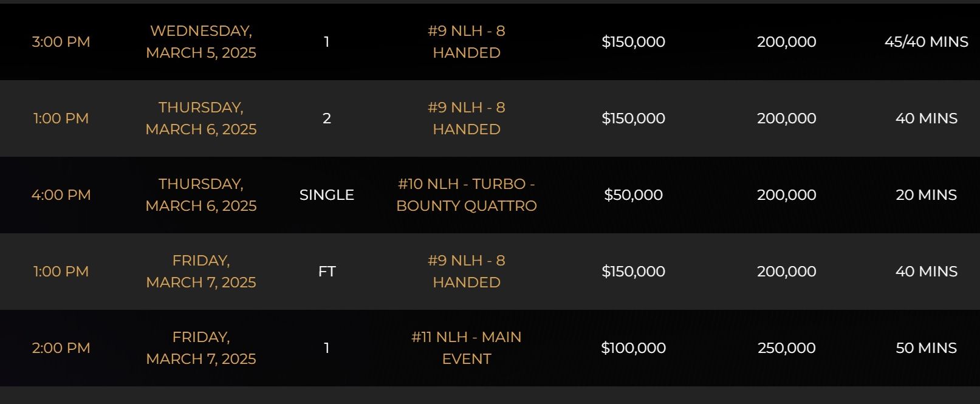Click the SINGLE day label

327,195
